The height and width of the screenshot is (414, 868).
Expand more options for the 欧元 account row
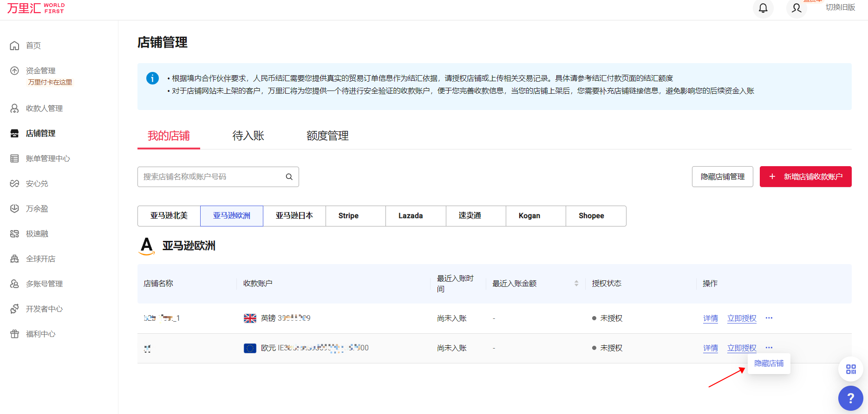point(769,348)
